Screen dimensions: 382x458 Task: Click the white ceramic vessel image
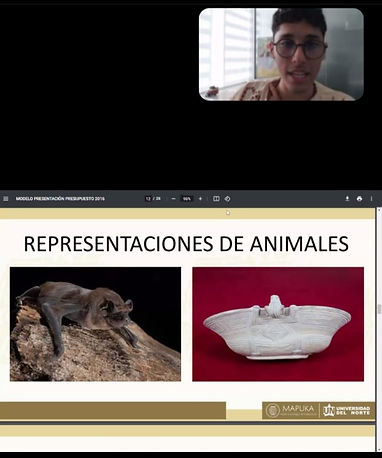(x=278, y=324)
